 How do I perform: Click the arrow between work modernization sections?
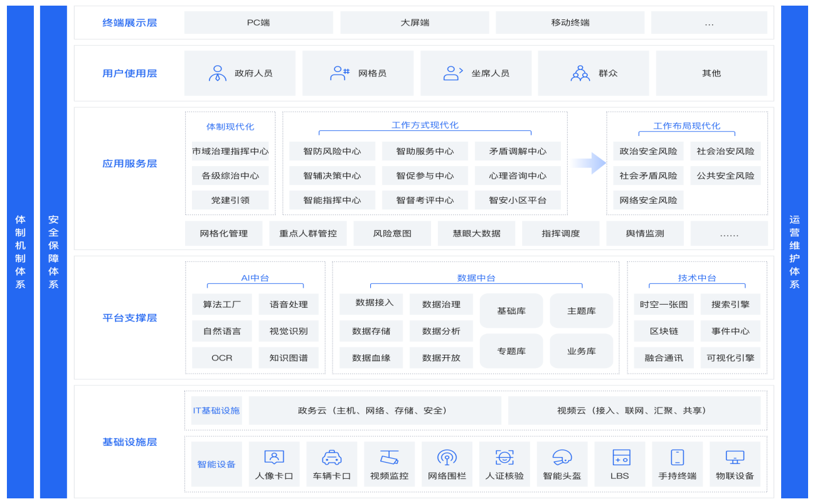[x=587, y=163]
